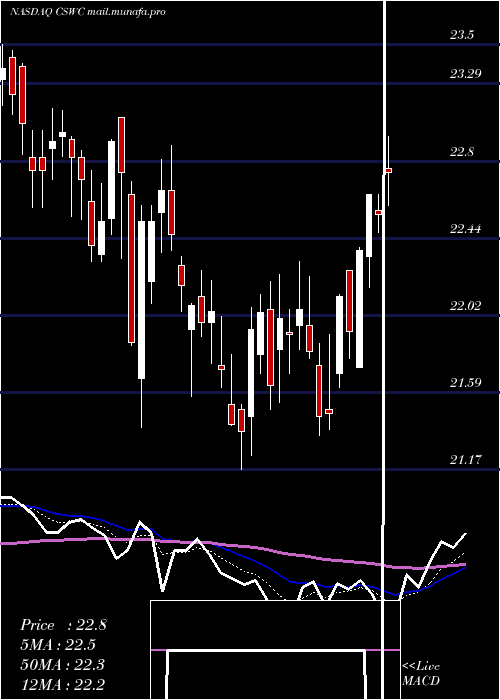Viewport: 500px width, 700px height.
Task: Select the 21.17 price label
Action: (465, 459)
